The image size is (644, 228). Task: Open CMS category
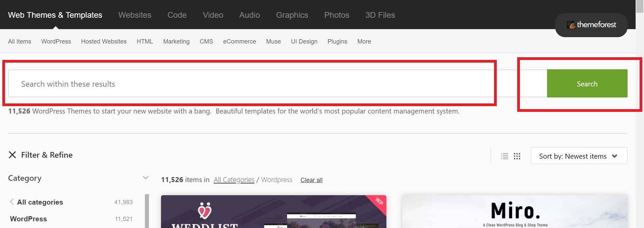[206, 42]
